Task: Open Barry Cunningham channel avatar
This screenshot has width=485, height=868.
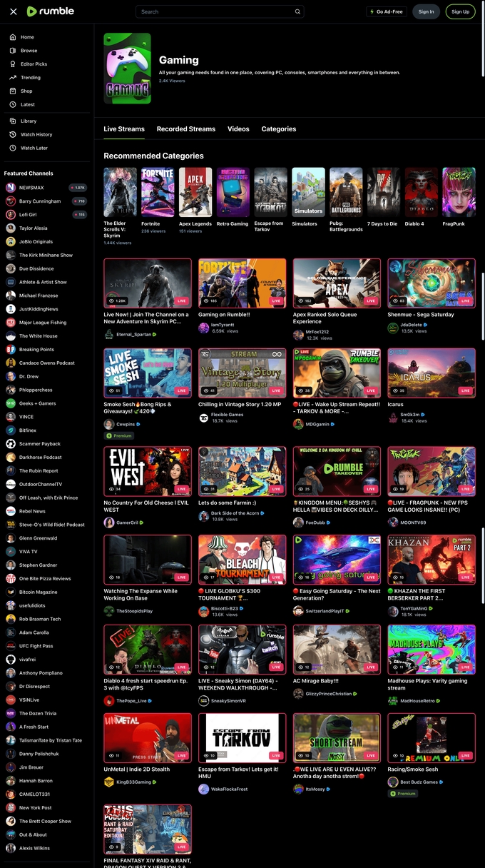Action: click(11, 201)
